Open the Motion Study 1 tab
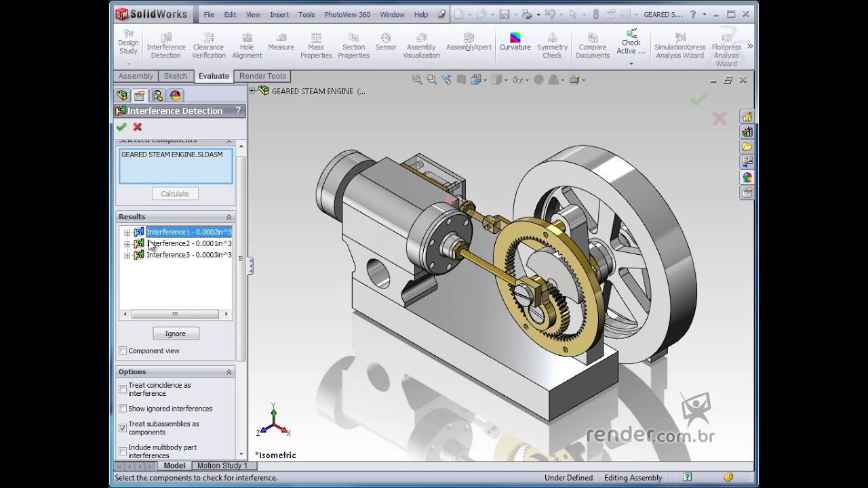The image size is (868, 488). (x=222, y=466)
